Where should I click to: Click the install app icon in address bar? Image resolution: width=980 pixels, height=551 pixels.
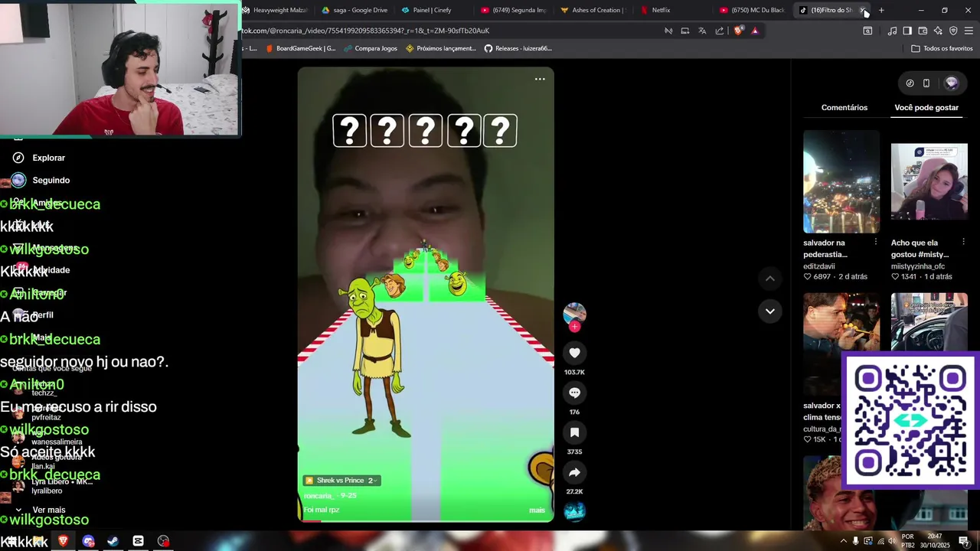coord(685,31)
